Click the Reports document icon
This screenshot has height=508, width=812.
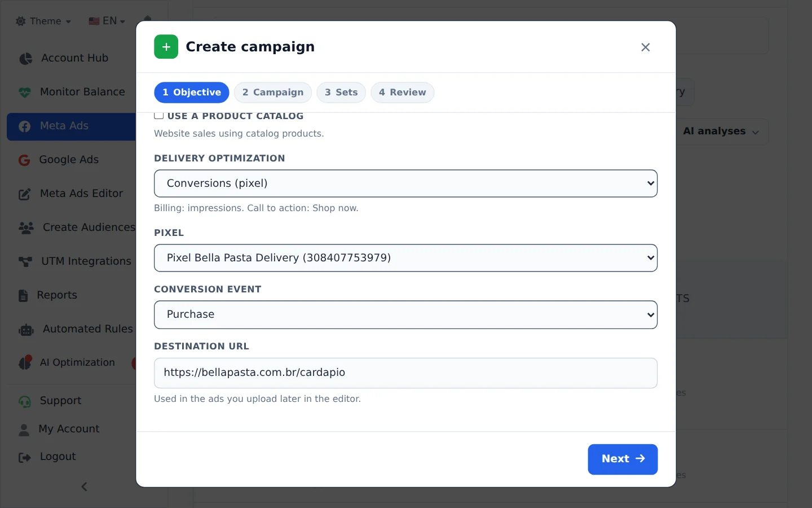(x=23, y=296)
